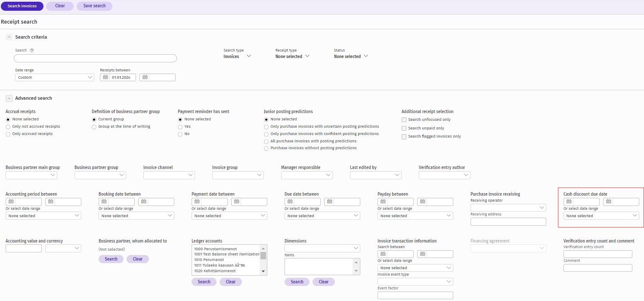Open calendar icon for Cash discount start
The width and height of the screenshot is (644, 301).
coord(569,202)
